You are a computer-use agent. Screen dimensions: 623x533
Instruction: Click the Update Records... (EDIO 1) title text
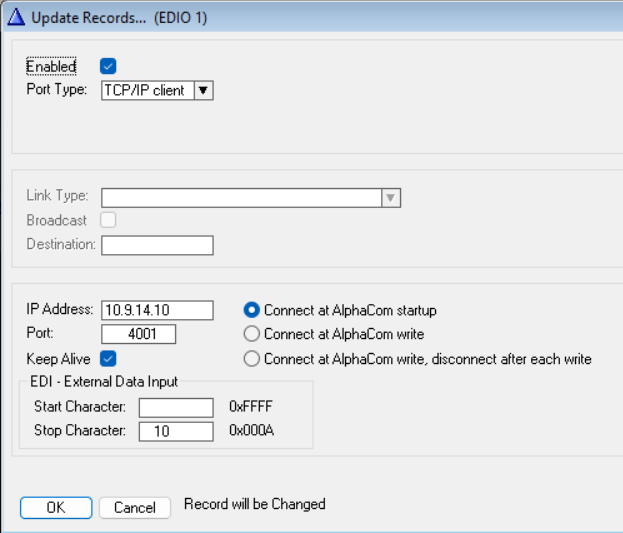click(119, 18)
